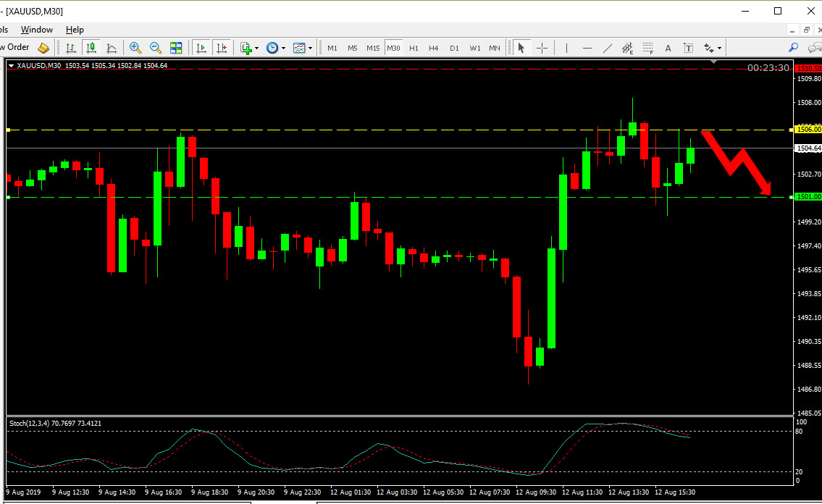Expand the periods clock dropdown arrow
Screen dimensions: 822x504
tap(283, 49)
